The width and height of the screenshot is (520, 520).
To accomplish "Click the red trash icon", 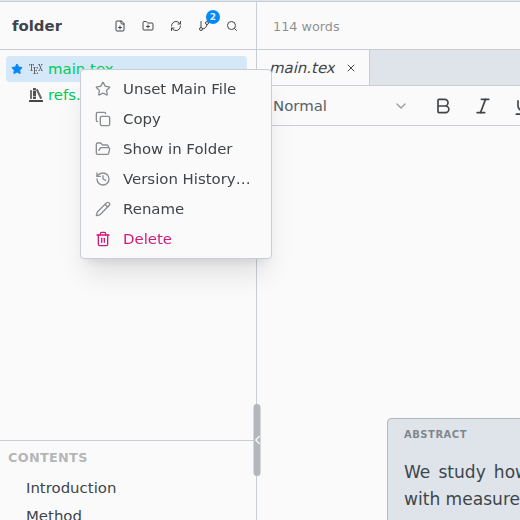I will (x=103, y=239).
